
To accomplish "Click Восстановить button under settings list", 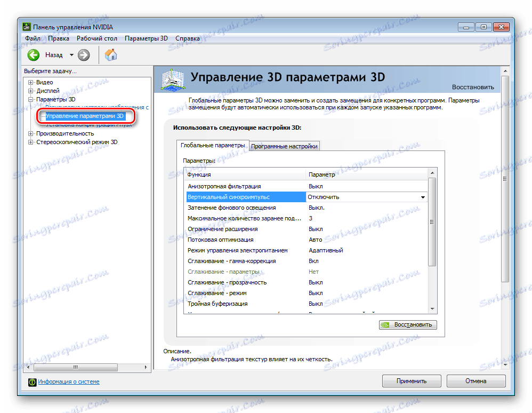I will click(x=408, y=325).
